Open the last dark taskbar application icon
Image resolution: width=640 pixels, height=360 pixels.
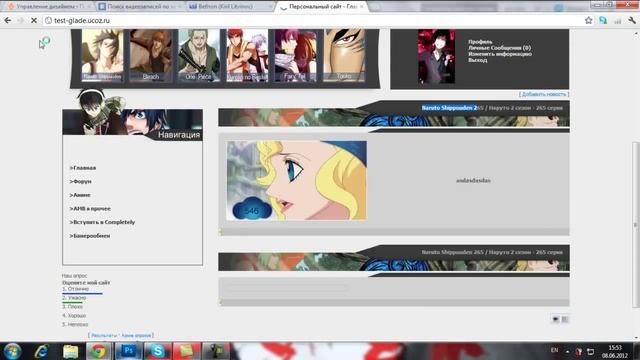pyautogui.click(x=216, y=351)
